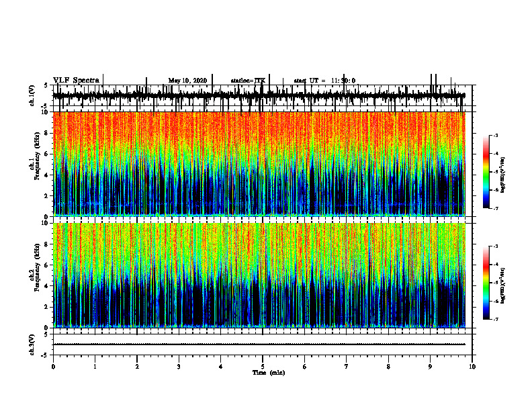The width and height of the screenshot is (532, 411).
Task: Click the "1" tick label on the Time axis
Action: [x=95, y=367]
